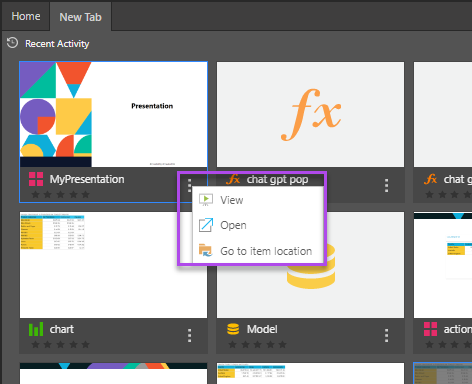This screenshot has height=384, width=472.
Task: Click the View play icon in context menu
Action: tap(206, 200)
